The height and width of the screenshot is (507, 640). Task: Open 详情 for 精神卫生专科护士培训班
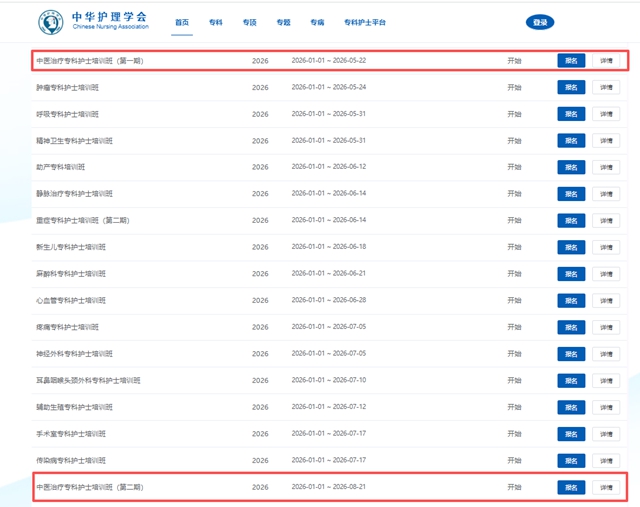606,141
